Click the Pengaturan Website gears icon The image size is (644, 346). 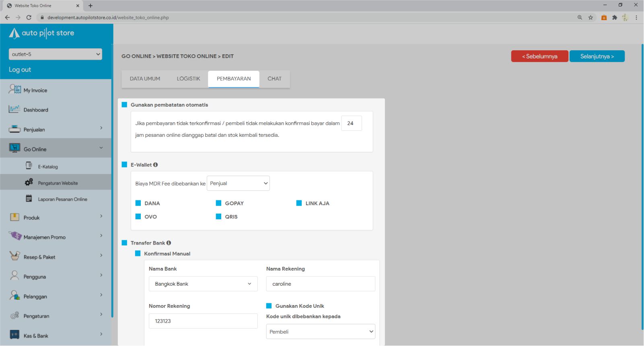coord(29,183)
